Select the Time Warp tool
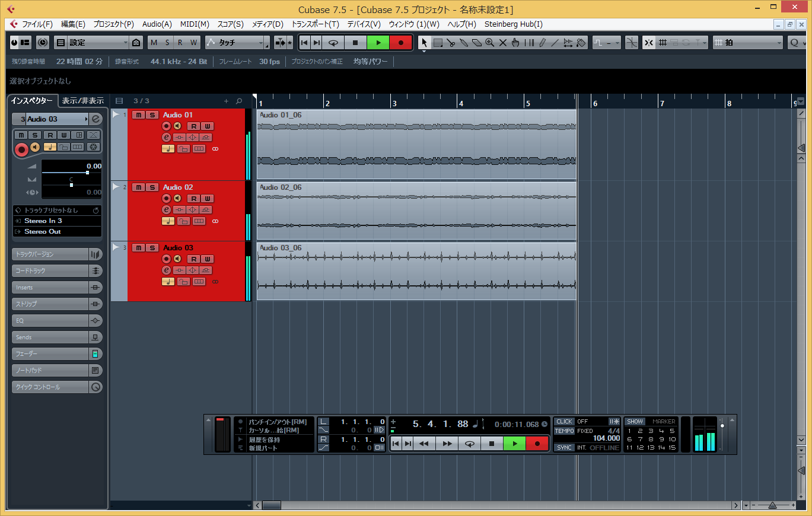 529,43
